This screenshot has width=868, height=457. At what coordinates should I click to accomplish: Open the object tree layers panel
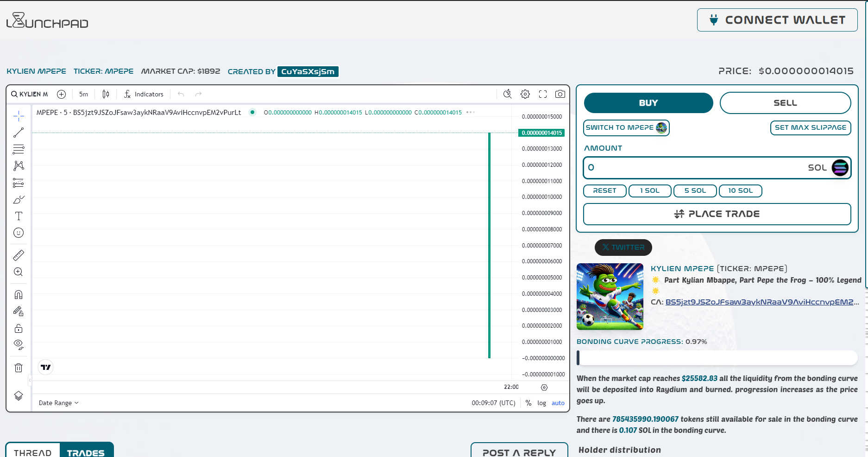pos(19,396)
